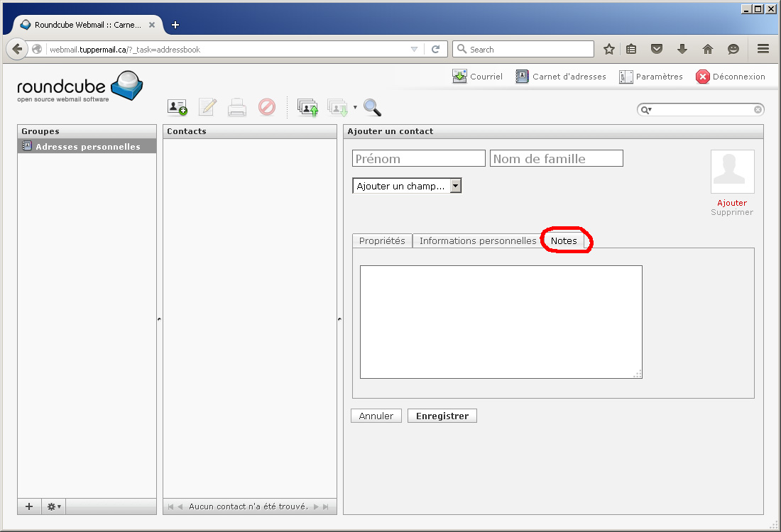Go to Paramètres settings
The width and height of the screenshot is (781, 532).
pyautogui.click(x=650, y=77)
